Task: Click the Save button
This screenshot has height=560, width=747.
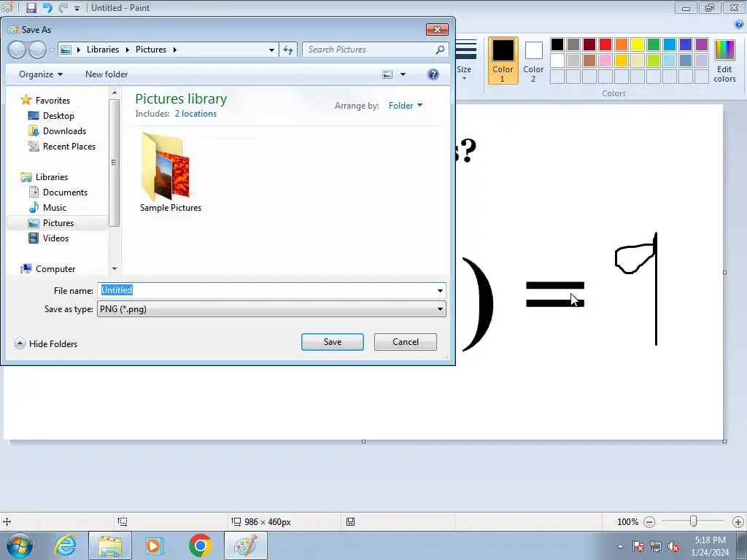Action: pos(333,342)
